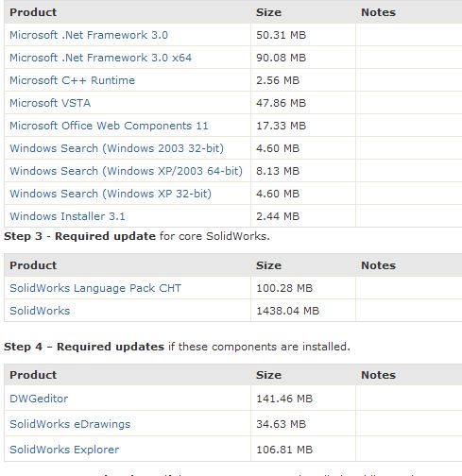
Task: Click the SolidWorks core update link
Action: coord(40,311)
